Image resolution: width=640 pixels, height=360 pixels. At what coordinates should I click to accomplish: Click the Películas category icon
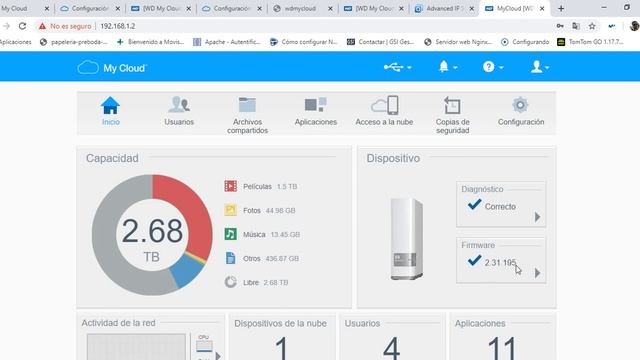(x=230, y=186)
